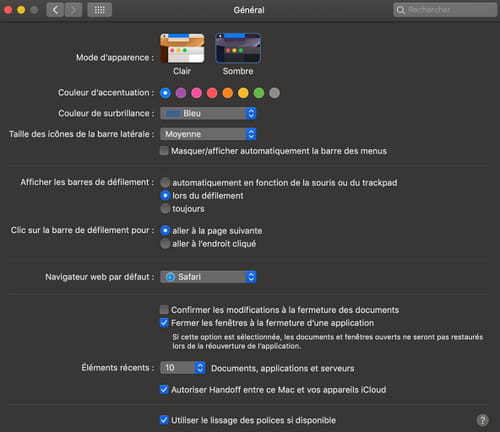500x432 pixels.
Task: Choose the green accent color
Action: 259,93
